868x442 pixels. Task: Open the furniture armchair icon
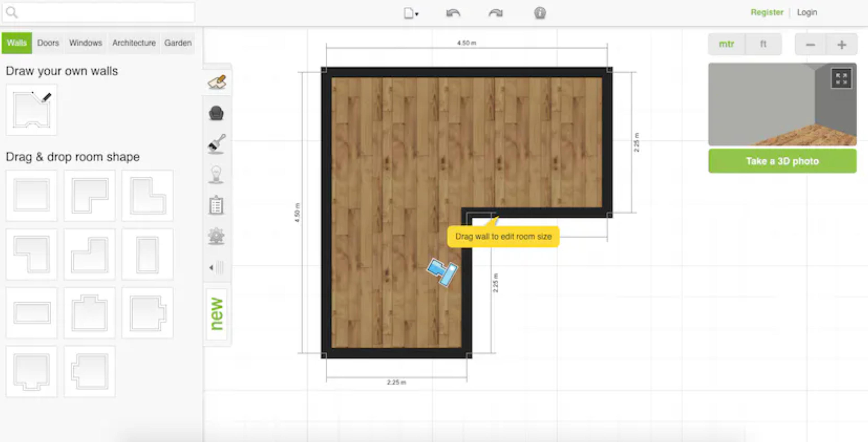216,113
